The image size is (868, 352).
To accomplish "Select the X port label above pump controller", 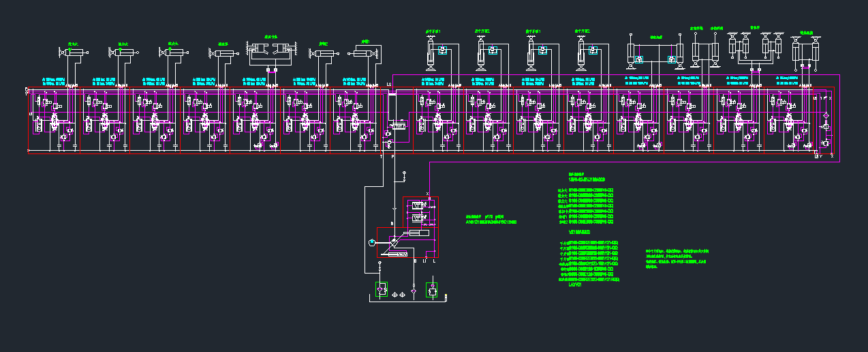I will [x=427, y=194].
